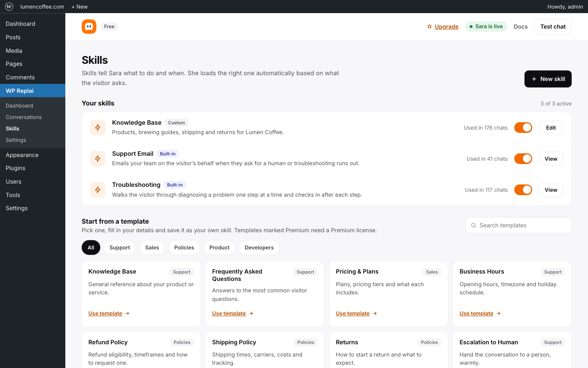View the Support Email skill
The image size is (588, 368).
pos(551,159)
